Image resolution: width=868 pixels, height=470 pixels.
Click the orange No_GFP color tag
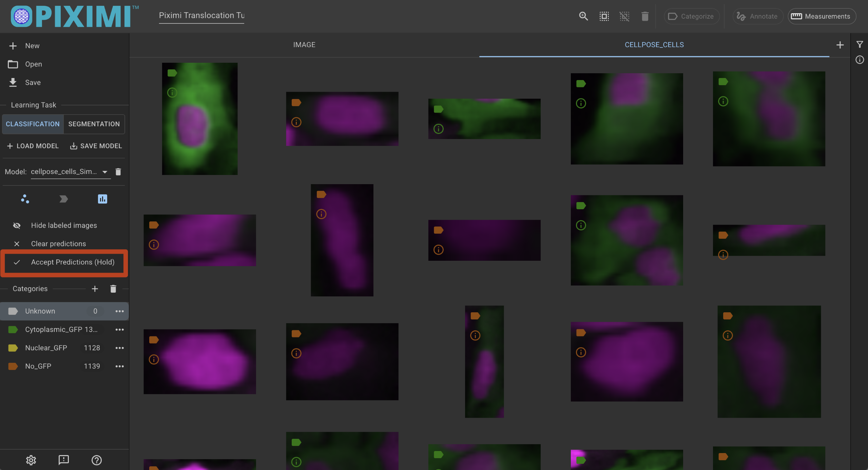point(13,366)
